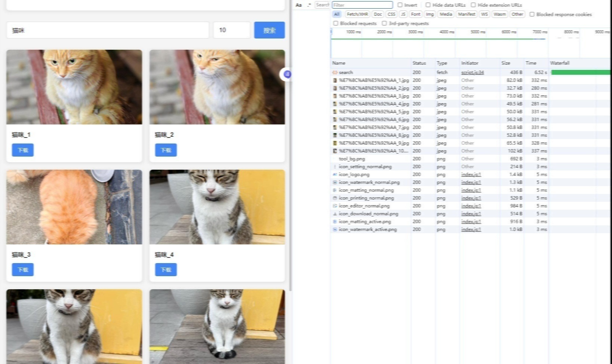Screen dimensions: 612x364
Task: Open index.js:1 link for icon_download_normal.png
Action: point(471,214)
